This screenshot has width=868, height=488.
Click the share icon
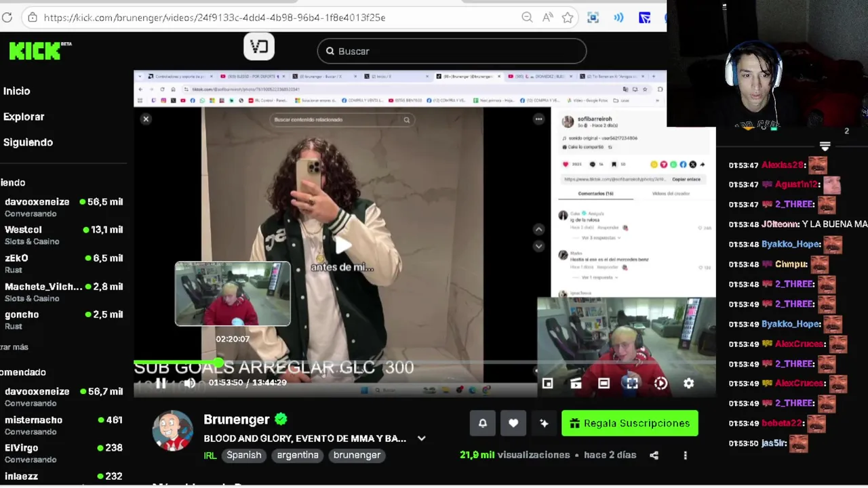click(654, 455)
